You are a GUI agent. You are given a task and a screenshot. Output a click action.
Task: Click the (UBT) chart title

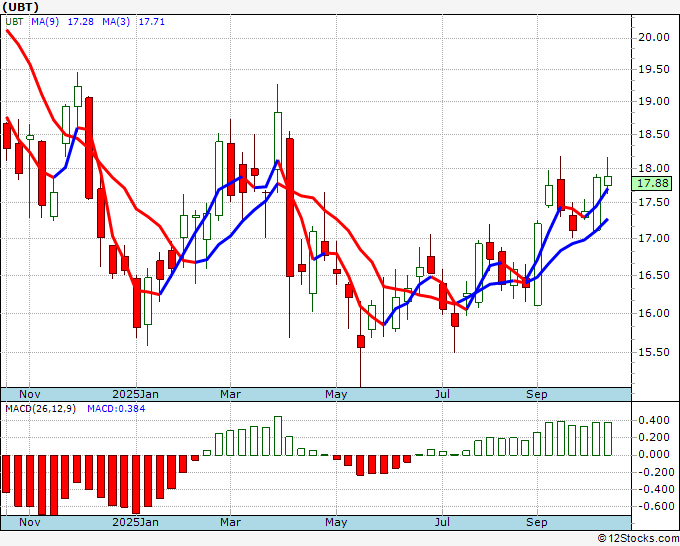point(20,7)
